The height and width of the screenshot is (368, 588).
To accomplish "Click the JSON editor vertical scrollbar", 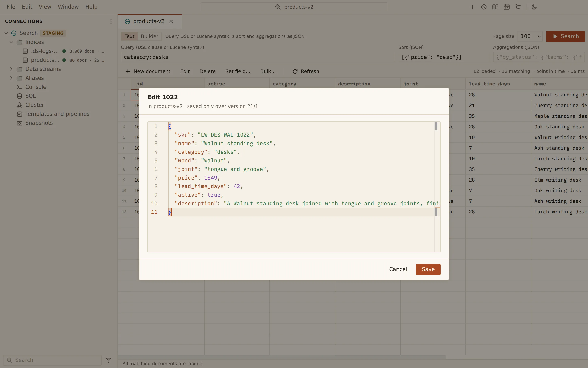I will [x=437, y=187].
